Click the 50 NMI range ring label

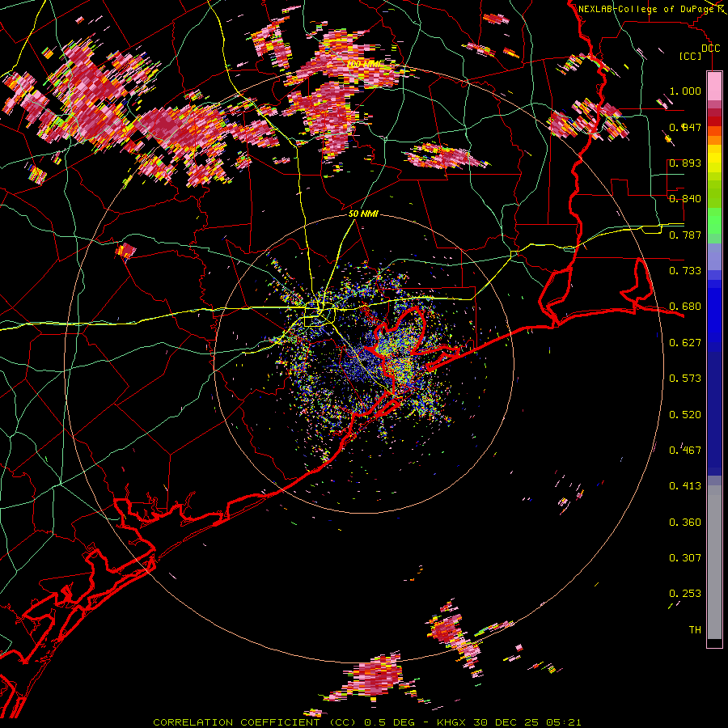click(x=363, y=214)
